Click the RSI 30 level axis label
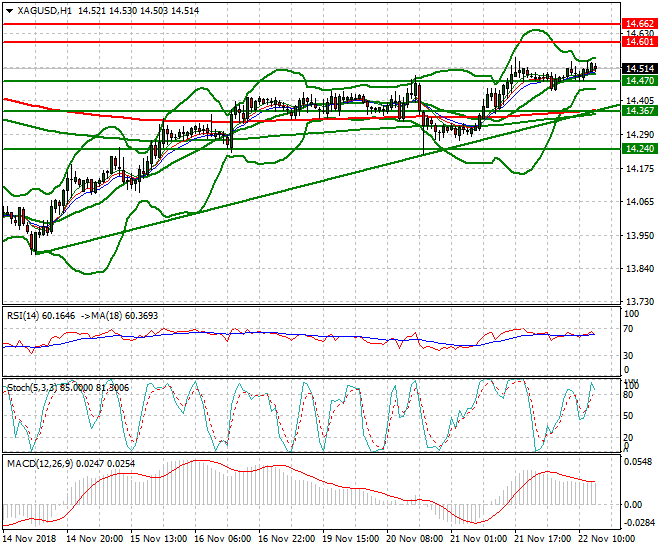Image resolution: width=660 pixels, height=550 pixels. [x=628, y=356]
